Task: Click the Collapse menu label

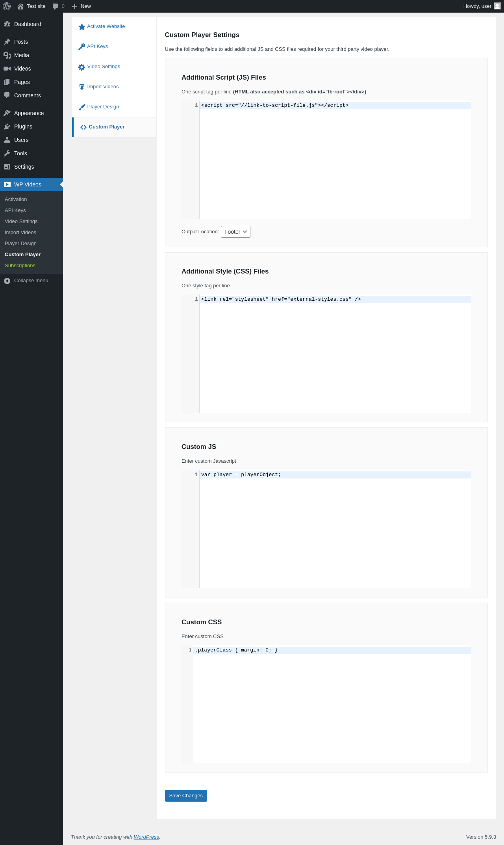Action: 31,281
